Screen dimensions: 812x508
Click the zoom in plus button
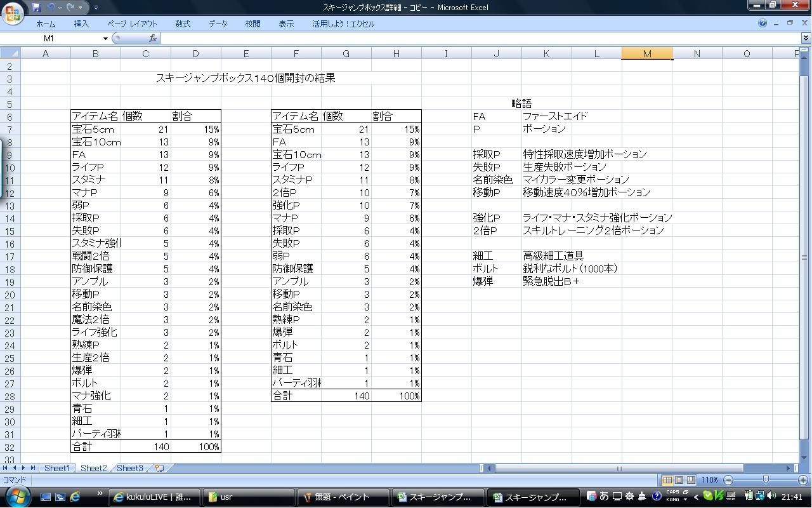point(803,480)
